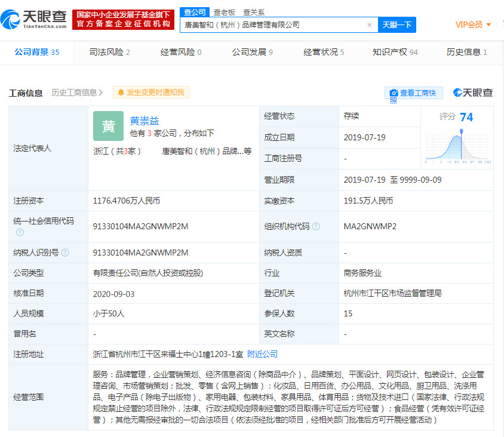
Task: Click the 唐美智和（杭州）品牌...等 company link
Action: 207,152
